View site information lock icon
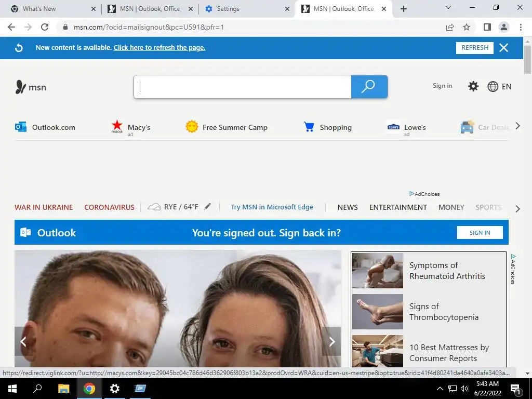Viewport: 532px width, 399px height. click(65, 27)
